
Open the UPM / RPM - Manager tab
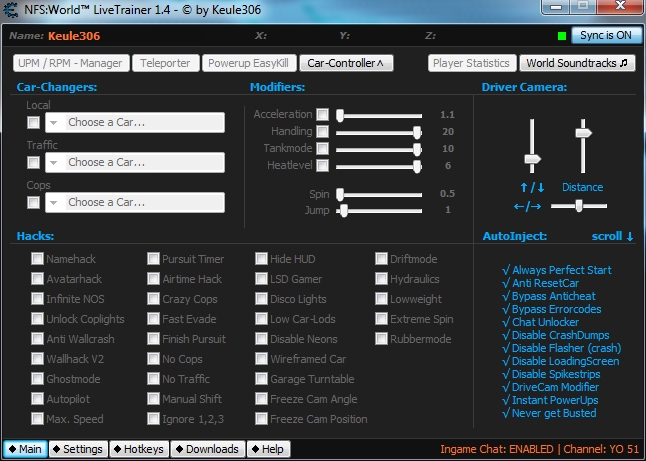(x=71, y=63)
